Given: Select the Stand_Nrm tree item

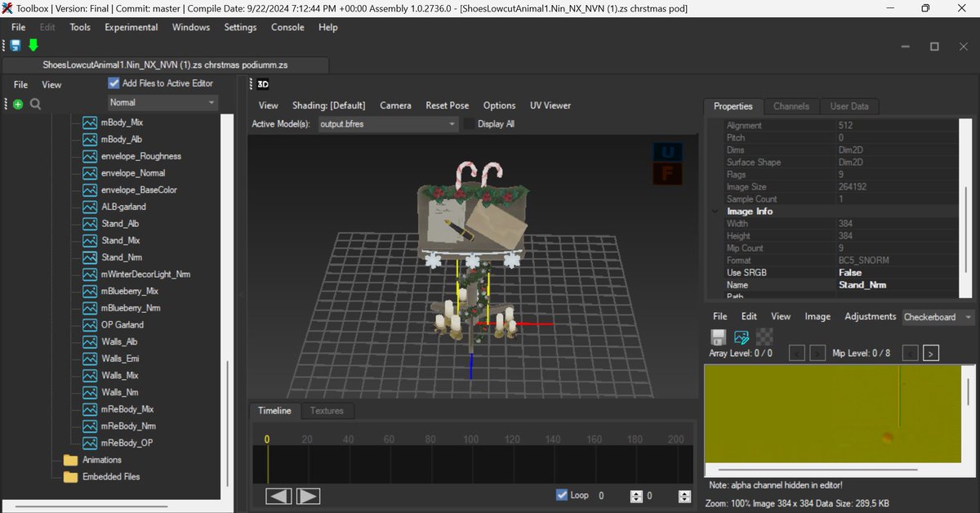Looking at the screenshot, I should tap(122, 257).
